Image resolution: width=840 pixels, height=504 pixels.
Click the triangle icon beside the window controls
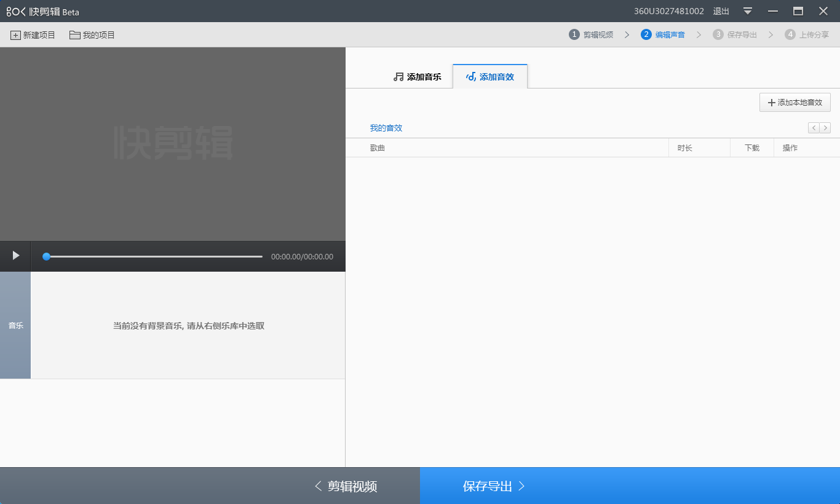pyautogui.click(x=747, y=10)
